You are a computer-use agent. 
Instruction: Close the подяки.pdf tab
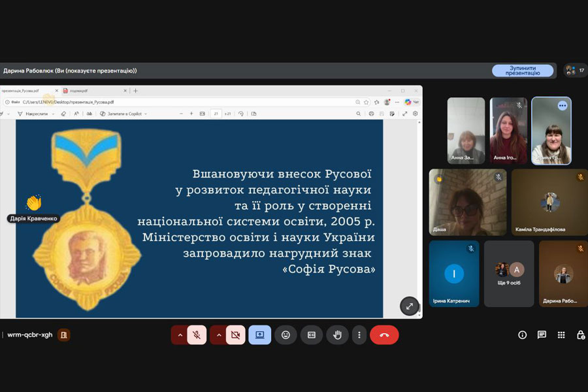click(125, 91)
